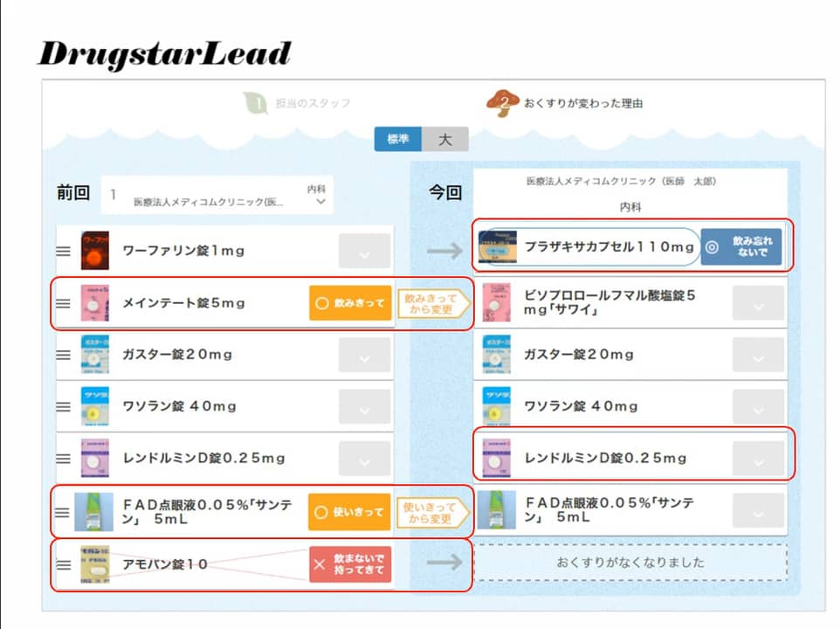The width and height of the screenshot is (840, 629).
Task: Expand dropdown for current ガスター錠20mg
Action: click(758, 355)
